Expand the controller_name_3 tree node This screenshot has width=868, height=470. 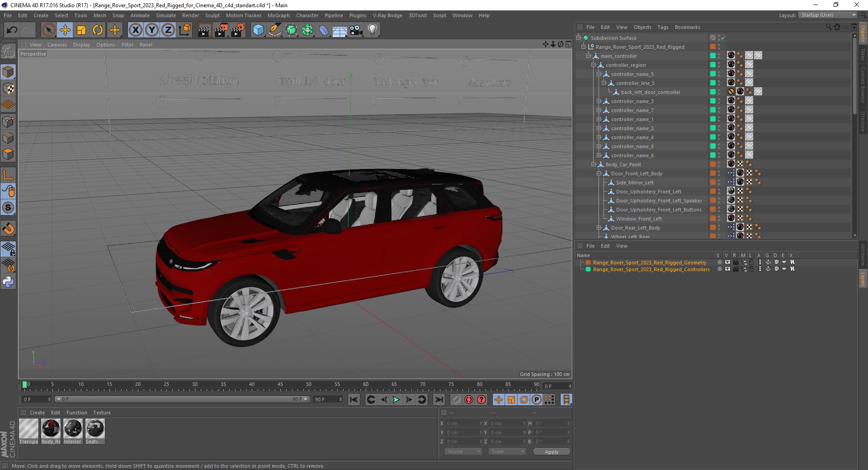599,101
